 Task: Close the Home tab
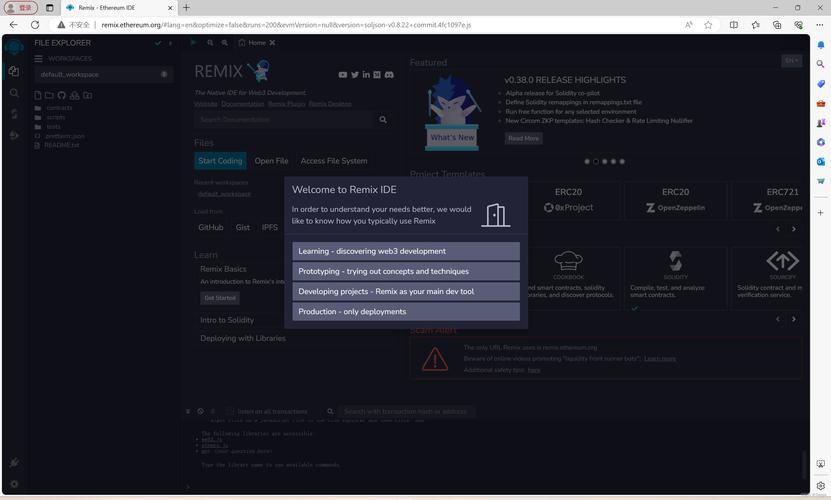coord(272,42)
